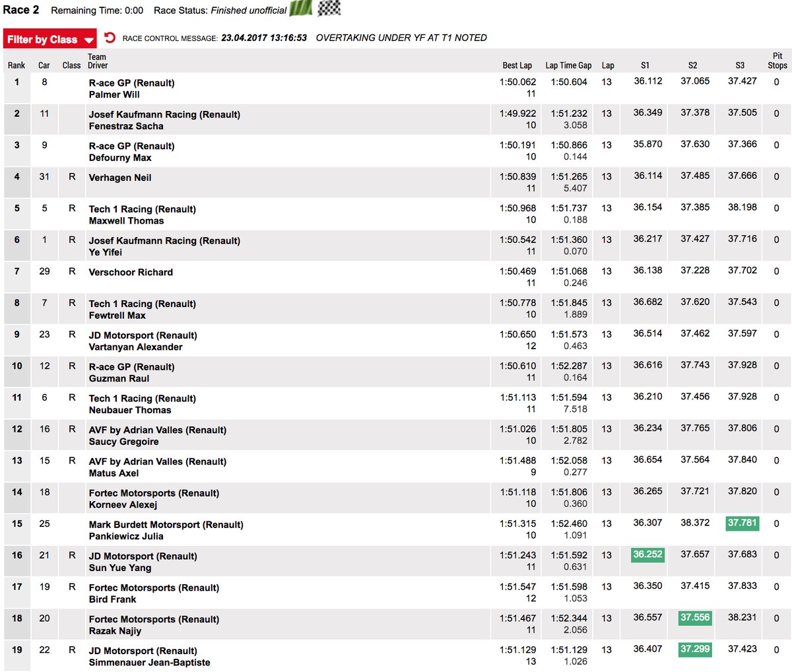The width and height of the screenshot is (792, 672).
Task: Click the green flag status icon
Action: [x=301, y=9]
